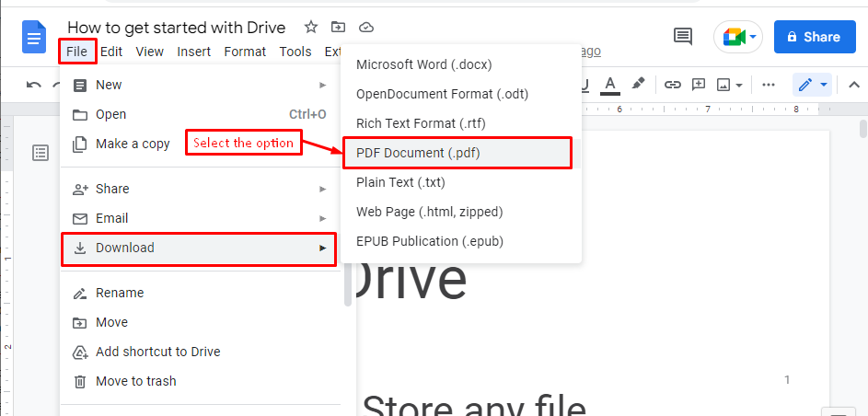Screen dimensions: 868x416
Task: Star the document title
Action: [311, 27]
